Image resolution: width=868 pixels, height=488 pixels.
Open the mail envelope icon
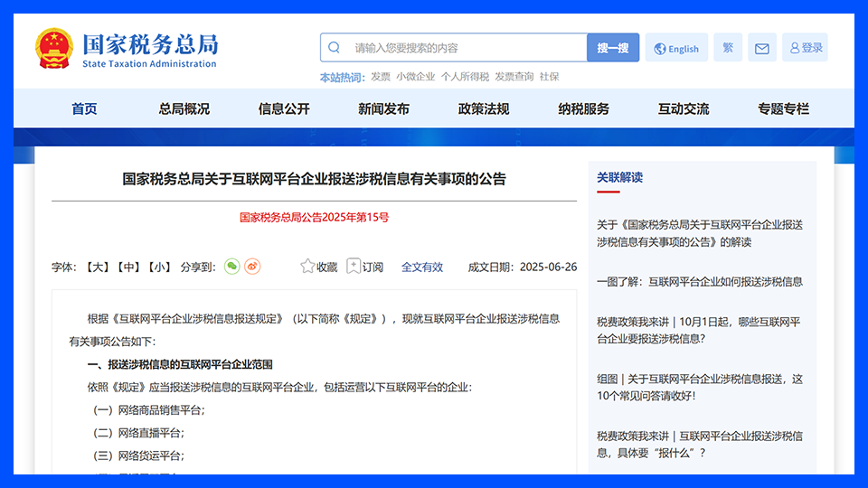click(x=761, y=49)
